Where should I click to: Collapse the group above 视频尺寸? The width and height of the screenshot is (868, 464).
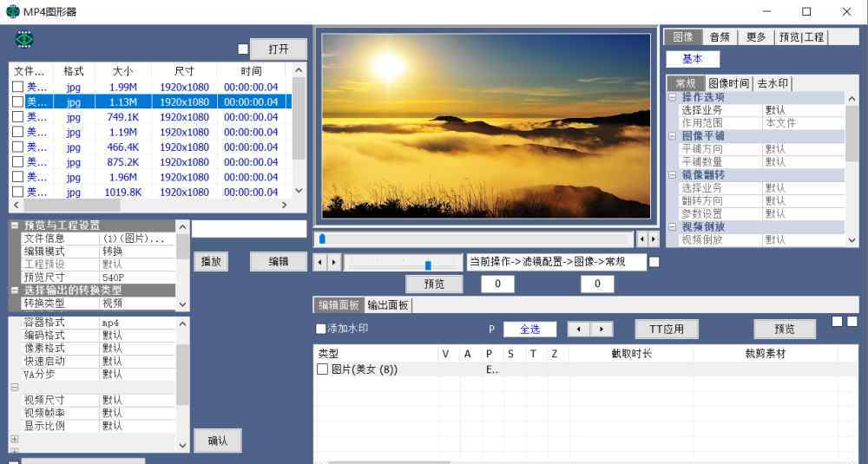point(15,387)
